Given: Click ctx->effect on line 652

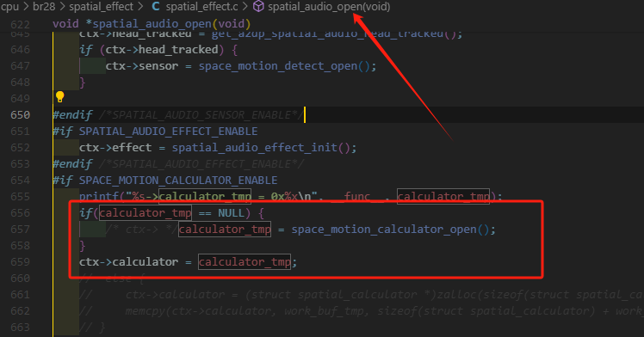Looking at the screenshot, I should click(115, 148).
